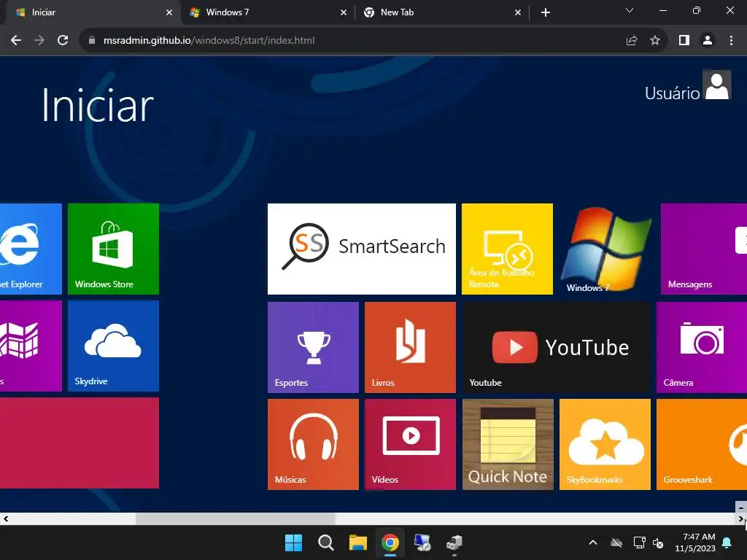The height and width of the screenshot is (560, 747).
Task: Expand the tab search dropdown
Action: point(630,10)
